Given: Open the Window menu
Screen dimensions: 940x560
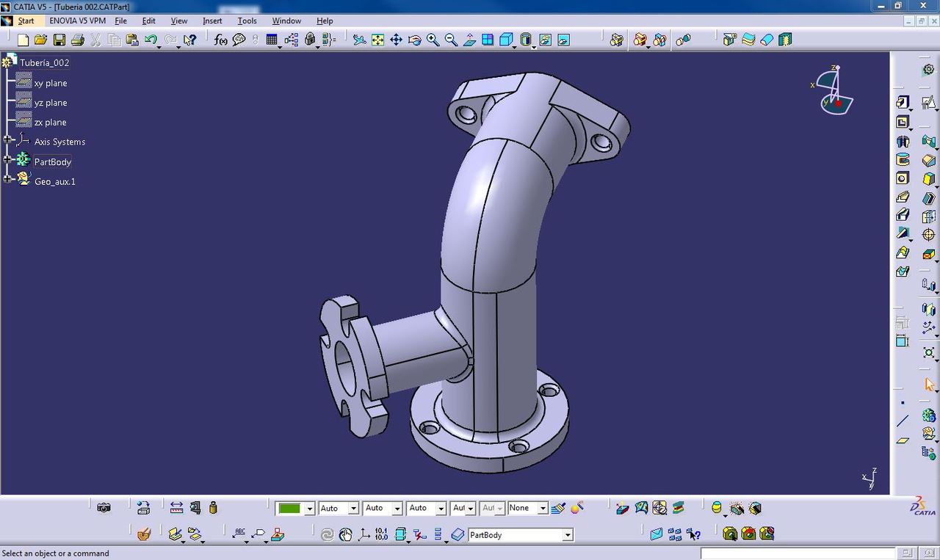Looking at the screenshot, I should pos(286,21).
